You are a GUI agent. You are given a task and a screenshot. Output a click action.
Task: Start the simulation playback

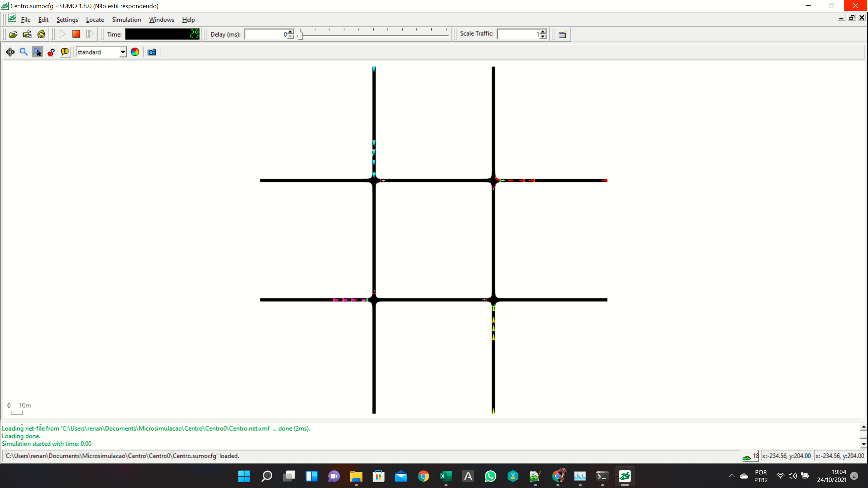click(x=62, y=34)
